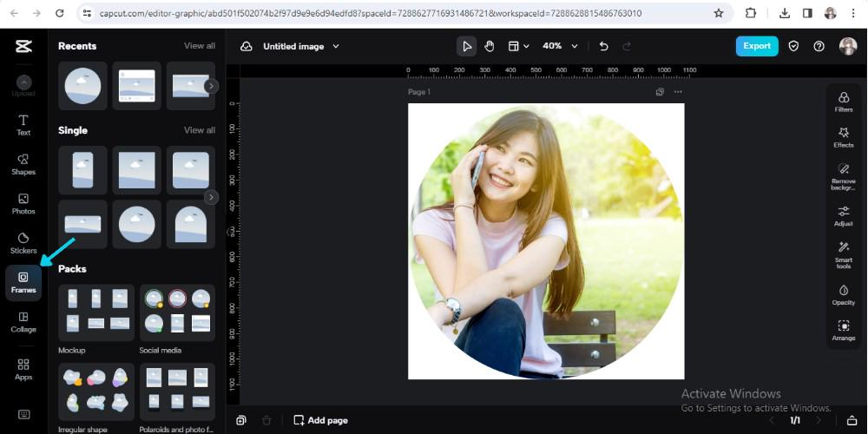Expand the canvas resize dropdown
This screenshot has width=868, height=434.
(518, 46)
